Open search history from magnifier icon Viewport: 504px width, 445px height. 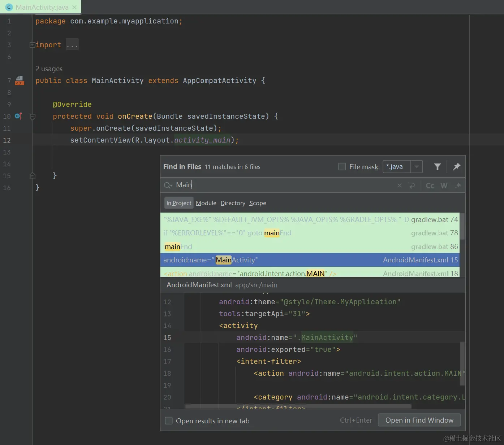click(168, 185)
